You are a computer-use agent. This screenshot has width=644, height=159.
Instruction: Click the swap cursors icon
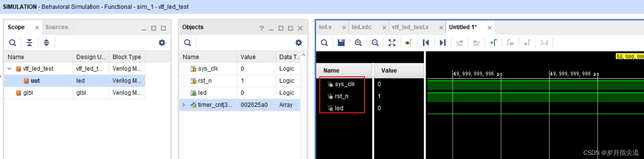[544, 42]
